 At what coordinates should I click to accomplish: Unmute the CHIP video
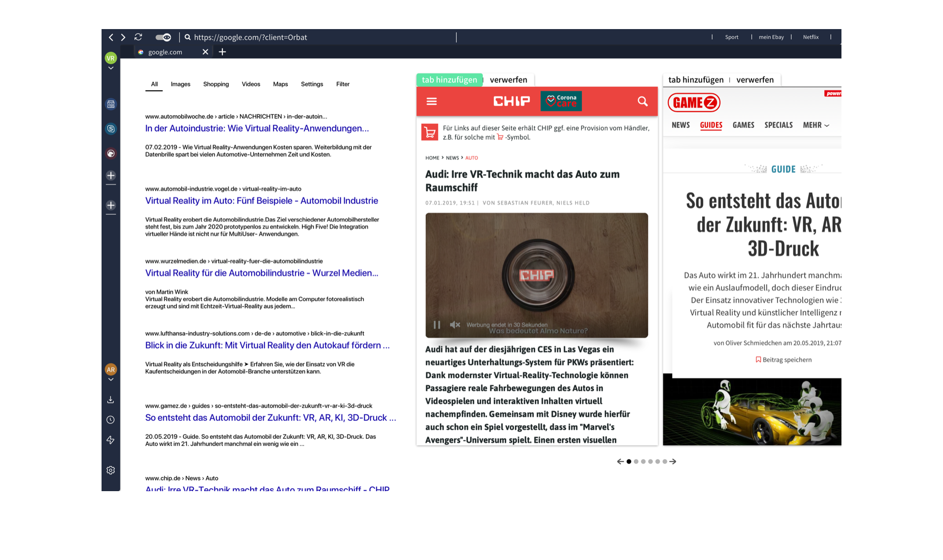click(455, 325)
